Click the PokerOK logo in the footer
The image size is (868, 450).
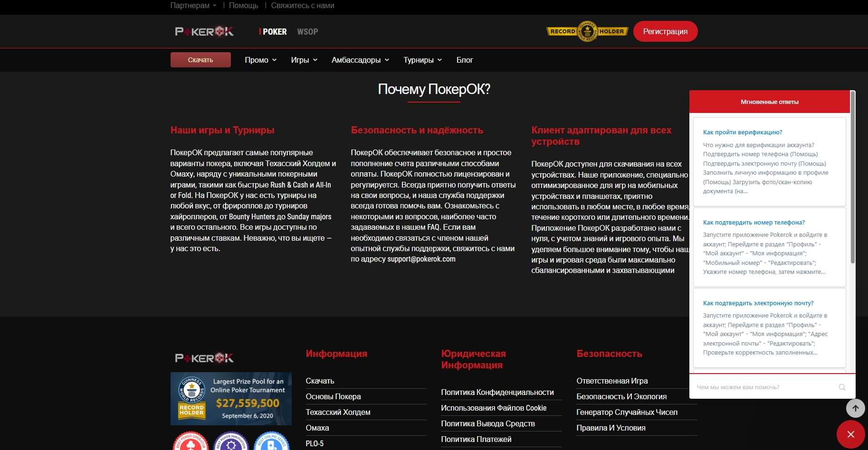pyautogui.click(x=204, y=358)
